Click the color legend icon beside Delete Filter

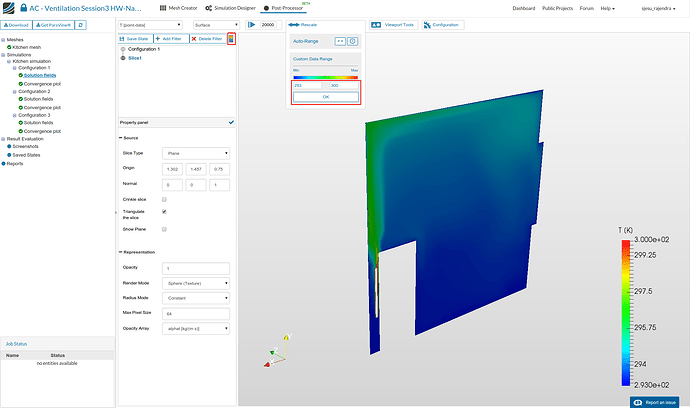[232, 38]
